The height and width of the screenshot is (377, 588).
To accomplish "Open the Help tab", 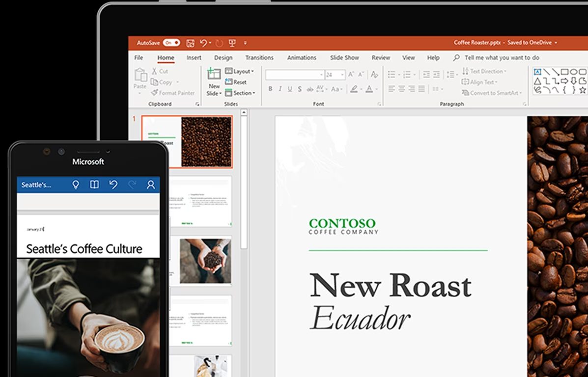I will [433, 58].
